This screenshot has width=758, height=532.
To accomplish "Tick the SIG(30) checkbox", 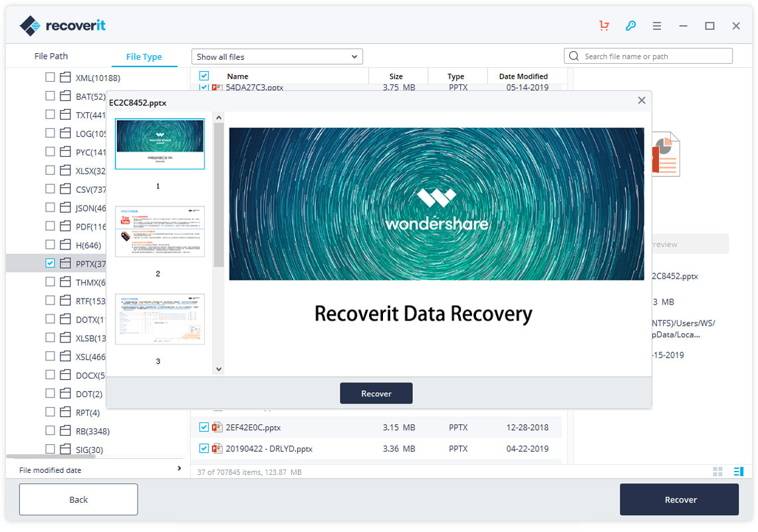I will [x=50, y=449].
